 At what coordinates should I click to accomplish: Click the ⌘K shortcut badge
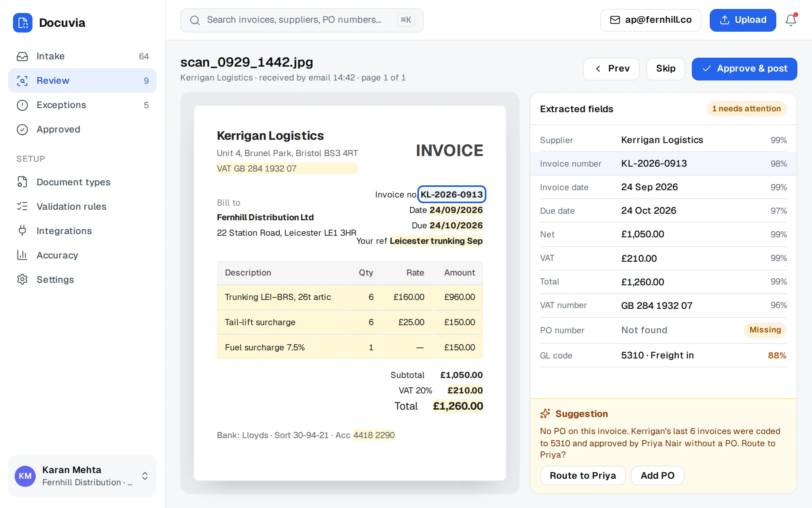(406, 20)
